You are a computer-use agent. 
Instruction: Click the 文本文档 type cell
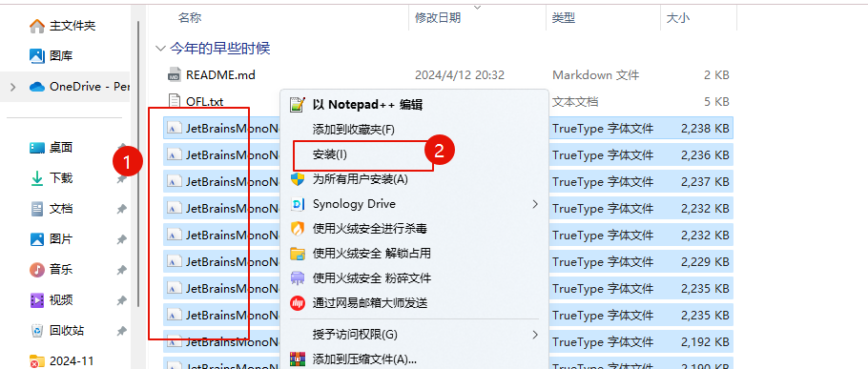pyautogui.click(x=575, y=102)
